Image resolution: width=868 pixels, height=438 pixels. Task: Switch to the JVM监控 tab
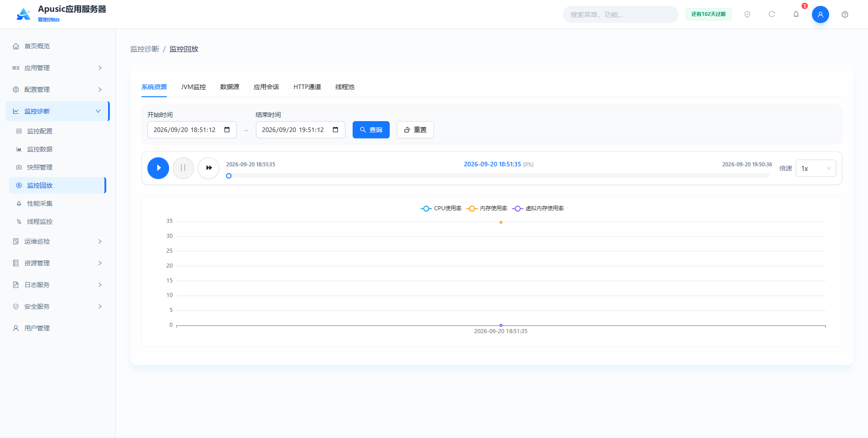coord(193,87)
